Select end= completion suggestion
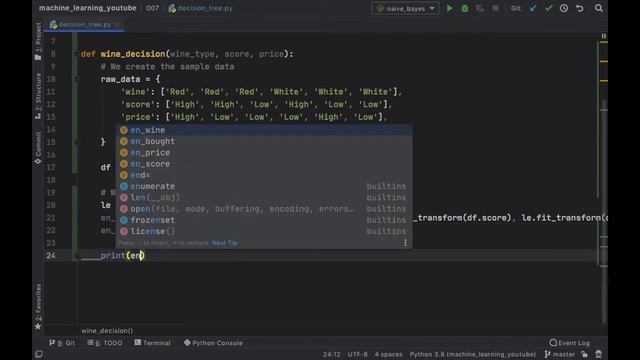Image resolution: width=640 pixels, height=360 pixels. pyautogui.click(x=264, y=175)
